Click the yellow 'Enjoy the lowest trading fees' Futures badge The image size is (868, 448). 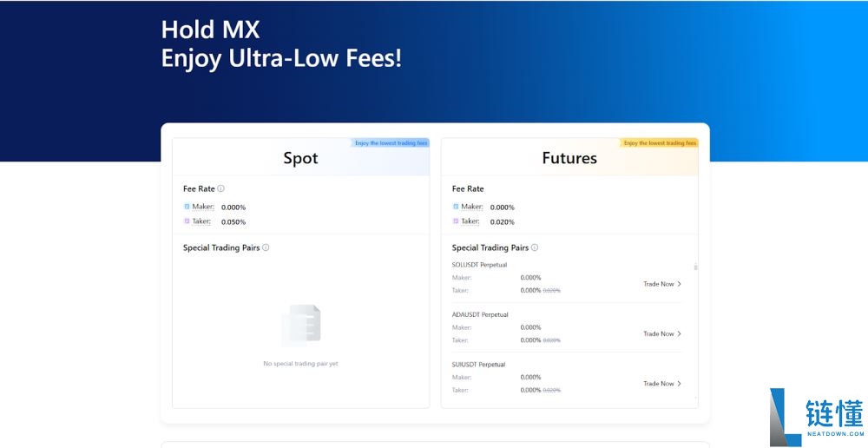point(660,143)
